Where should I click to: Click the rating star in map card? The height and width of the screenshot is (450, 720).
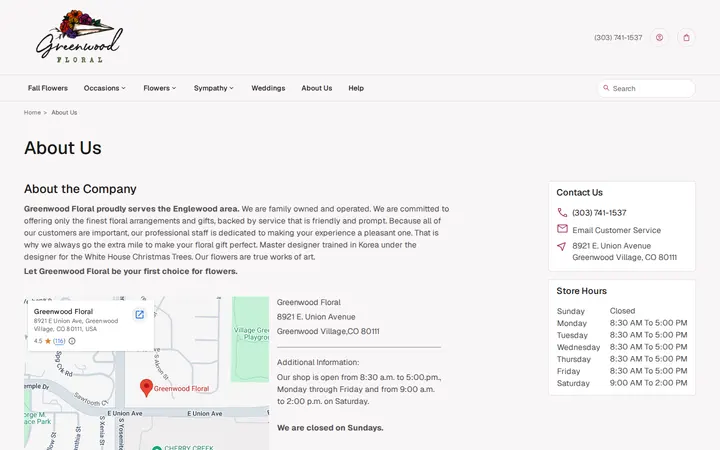[x=48, y=341]
